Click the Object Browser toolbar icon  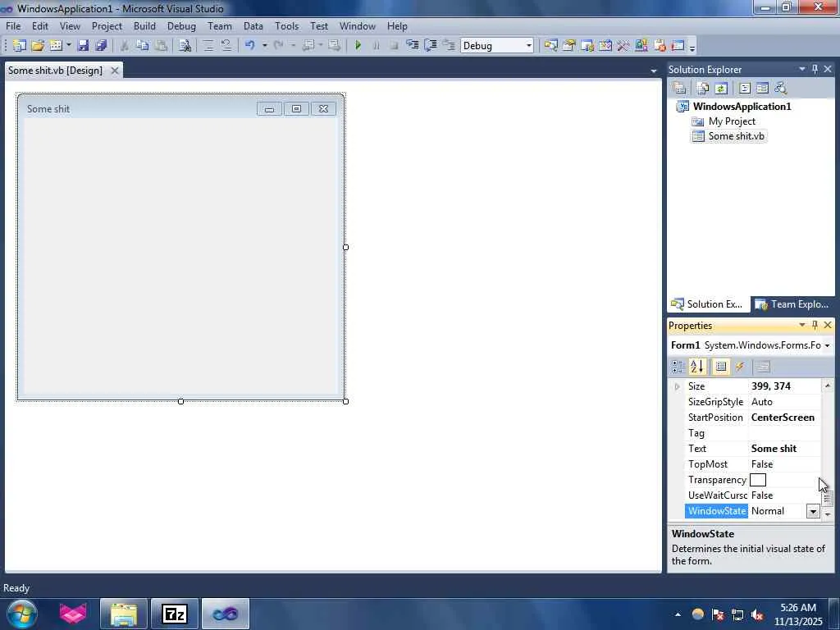coord(605,46)
